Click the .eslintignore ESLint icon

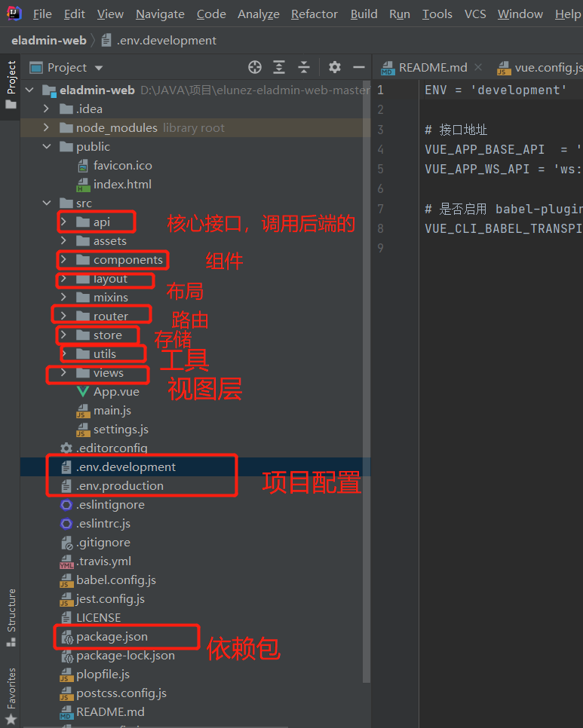pyautogui.click(x=66, y=505)
